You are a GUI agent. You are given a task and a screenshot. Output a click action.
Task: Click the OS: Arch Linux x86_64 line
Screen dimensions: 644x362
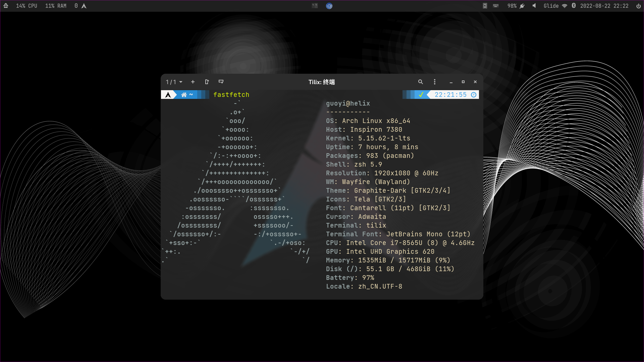368,121
